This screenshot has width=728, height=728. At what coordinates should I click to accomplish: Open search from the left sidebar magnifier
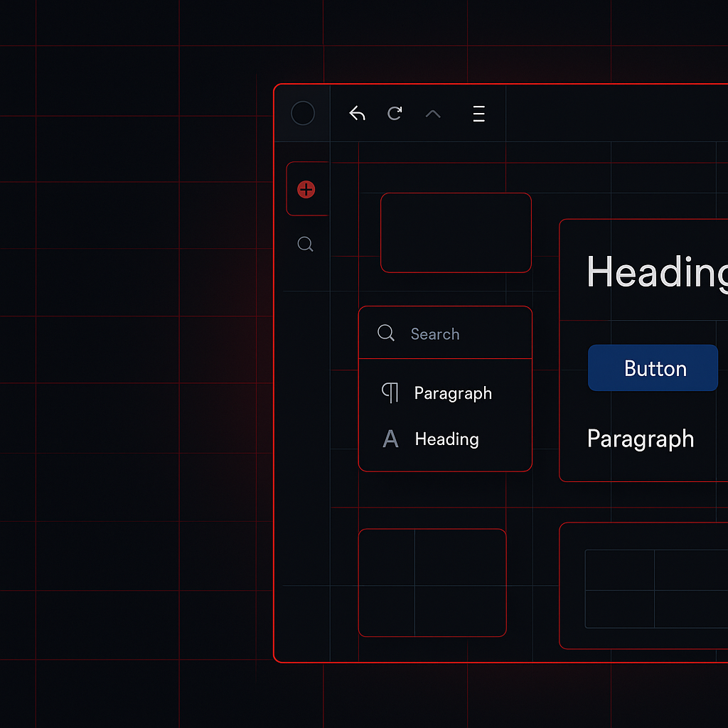(x=305, y=245)
